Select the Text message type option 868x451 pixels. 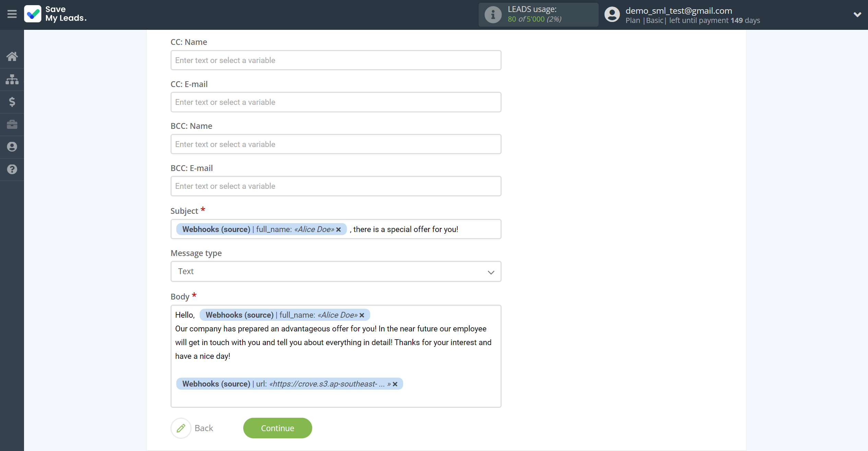[336, 271]
